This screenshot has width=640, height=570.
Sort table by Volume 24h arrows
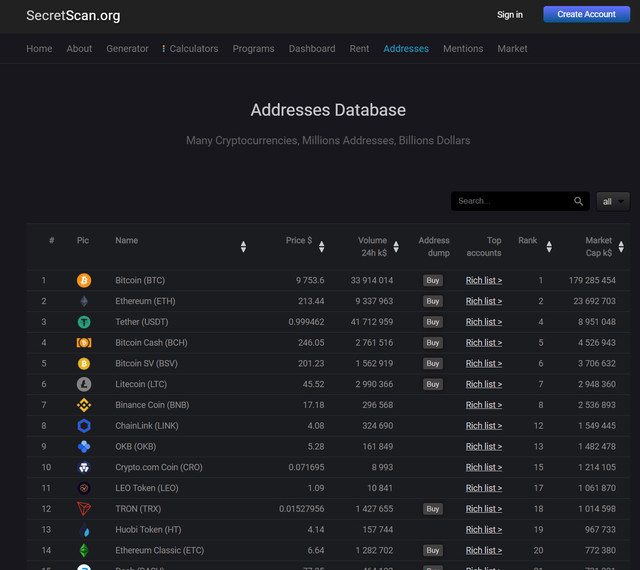click(396, 247)
